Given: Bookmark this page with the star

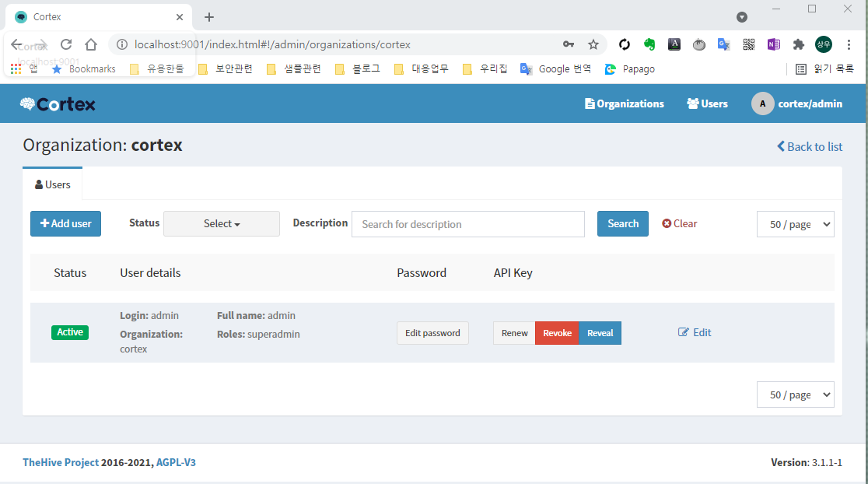Looking at the screenshot, I should (x=593, y=44).
